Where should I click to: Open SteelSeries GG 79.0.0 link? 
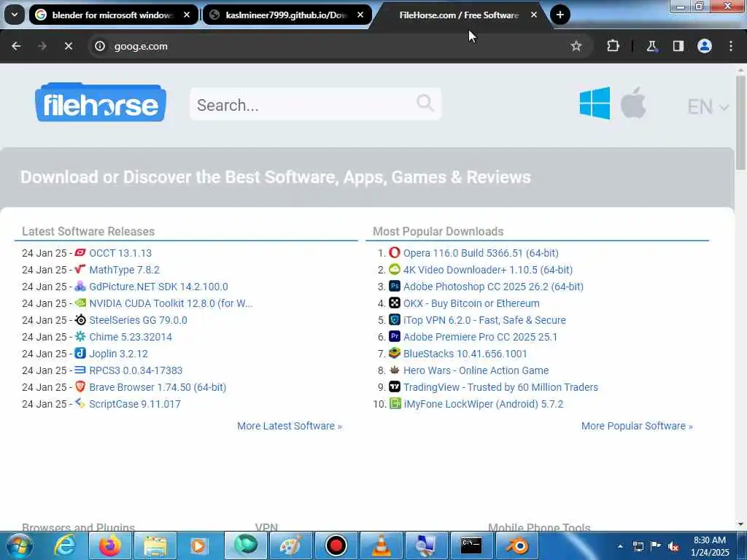tap(138, 320)
